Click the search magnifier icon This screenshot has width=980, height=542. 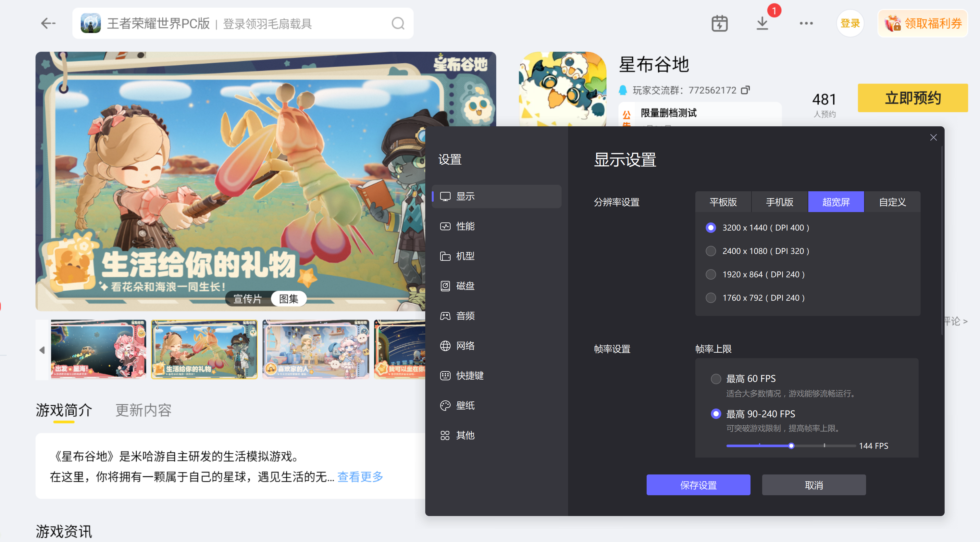tap(398, 24)
